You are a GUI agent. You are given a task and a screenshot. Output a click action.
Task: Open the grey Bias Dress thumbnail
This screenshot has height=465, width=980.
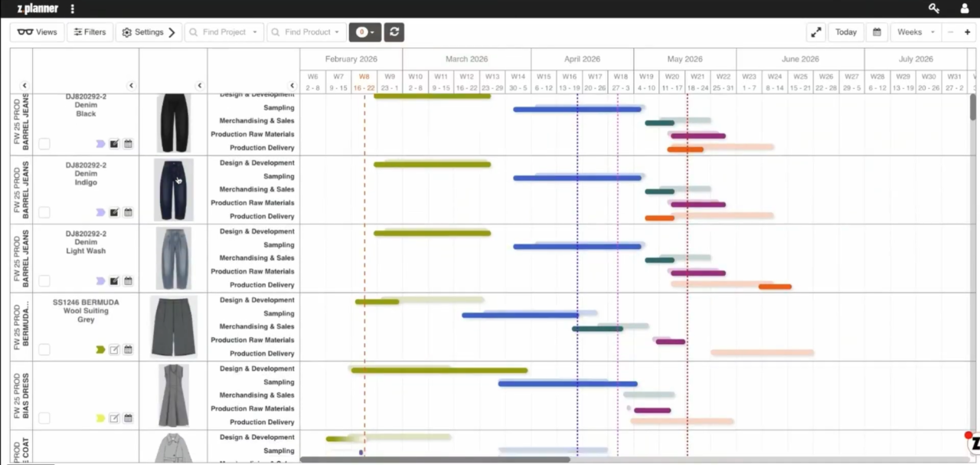(x=174, y=395)
